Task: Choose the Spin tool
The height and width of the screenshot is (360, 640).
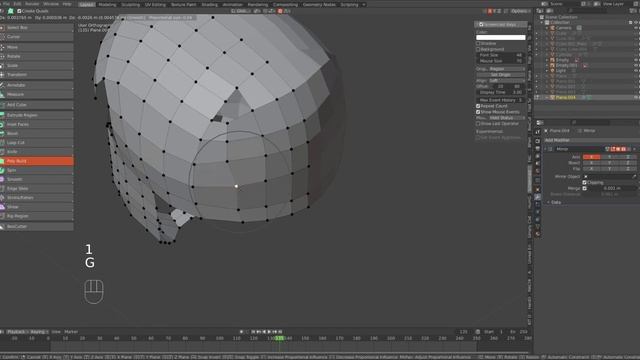Action: pos(37,170)
